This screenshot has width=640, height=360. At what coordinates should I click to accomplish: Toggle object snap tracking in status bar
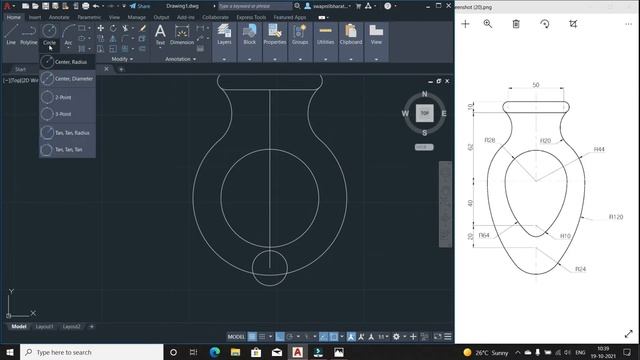323,337
